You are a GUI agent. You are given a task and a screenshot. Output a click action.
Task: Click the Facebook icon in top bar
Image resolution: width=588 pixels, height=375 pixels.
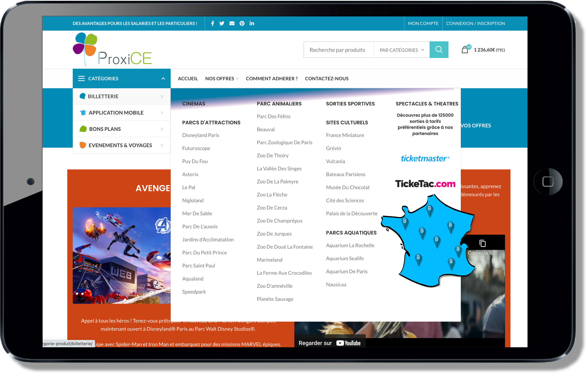coord(212,23)
